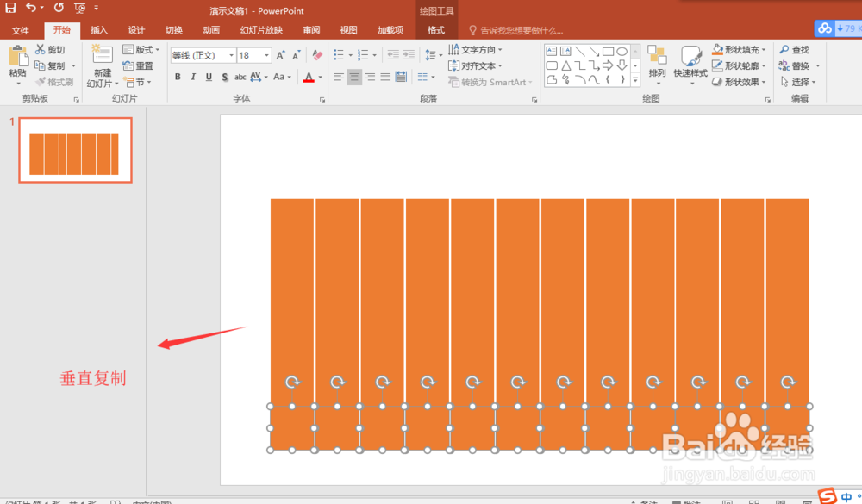Click the Increase font size icon
Screen dimensions: 862x504
point(281,55)
